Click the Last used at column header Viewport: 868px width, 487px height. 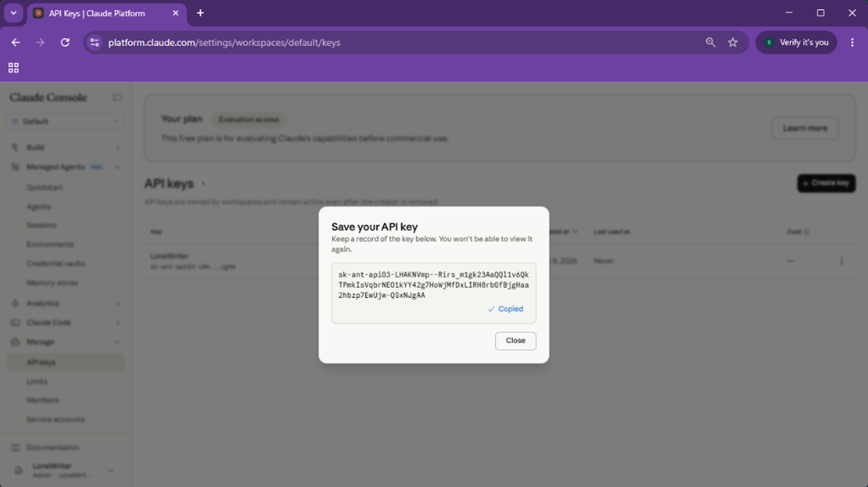(612, 232)
